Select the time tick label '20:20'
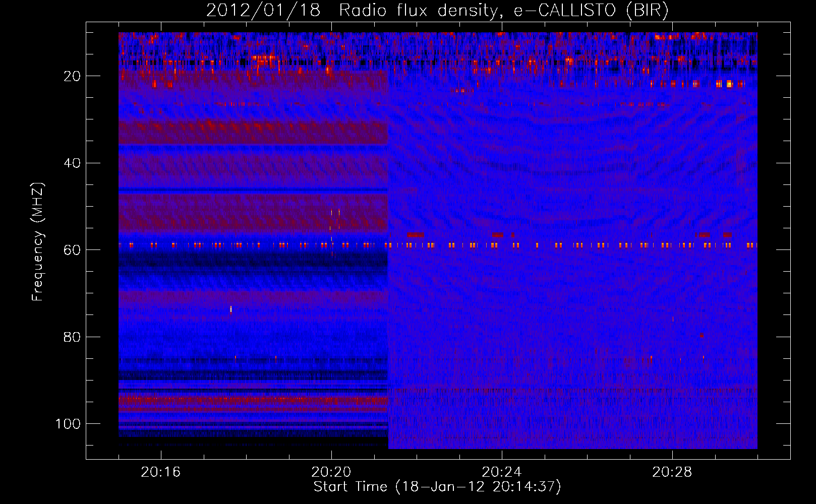Screen dimensions: 816x504 click(331, 472)
